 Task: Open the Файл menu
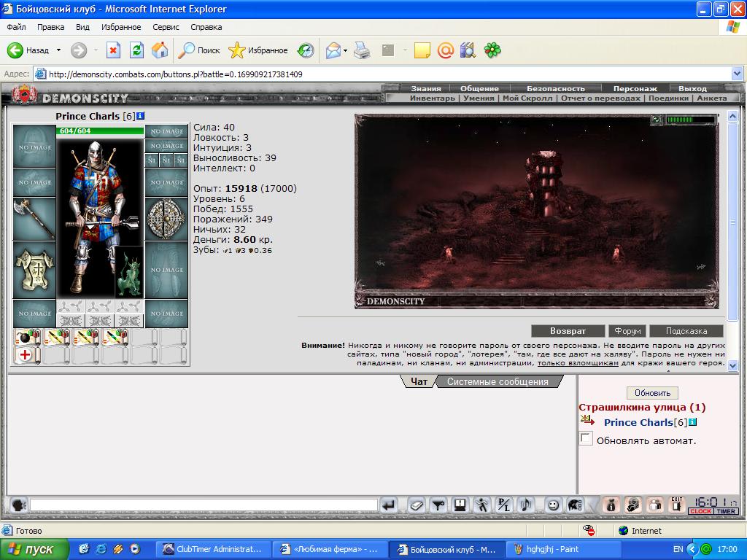click(x=16, y=27)
